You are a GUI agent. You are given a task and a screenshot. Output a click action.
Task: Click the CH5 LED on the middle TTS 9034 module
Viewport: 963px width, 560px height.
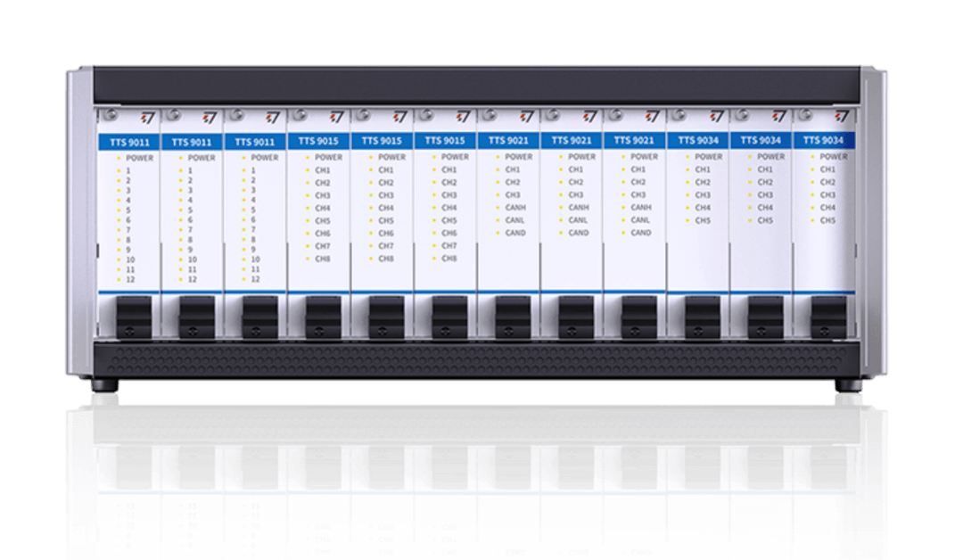click(750, 220)
